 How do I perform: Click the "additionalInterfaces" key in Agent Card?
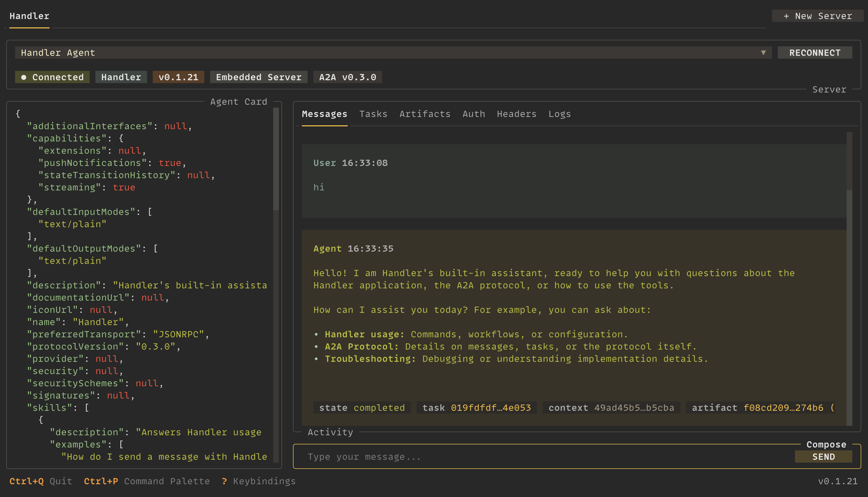click(89, 126)
